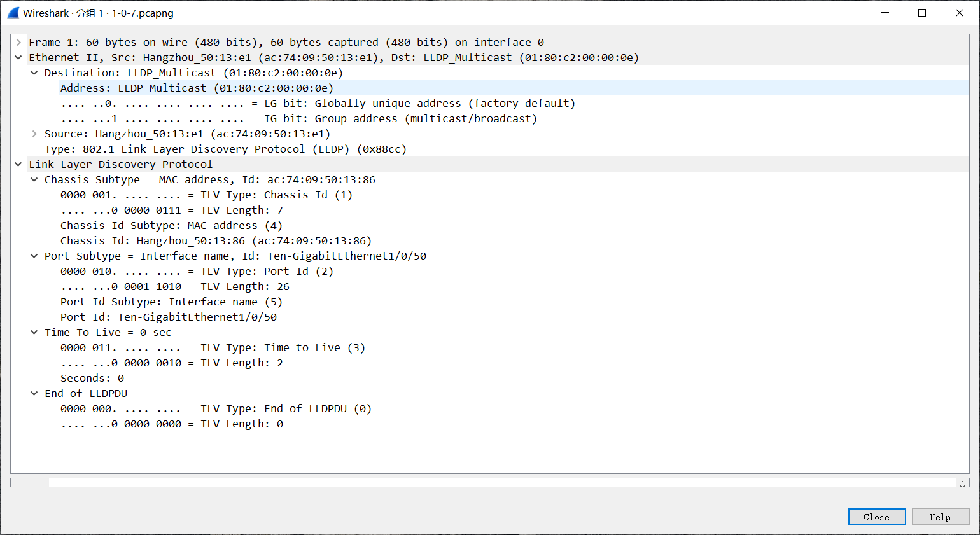Collapse Link Layer Discovery Protocol section

tap(18, 165)
